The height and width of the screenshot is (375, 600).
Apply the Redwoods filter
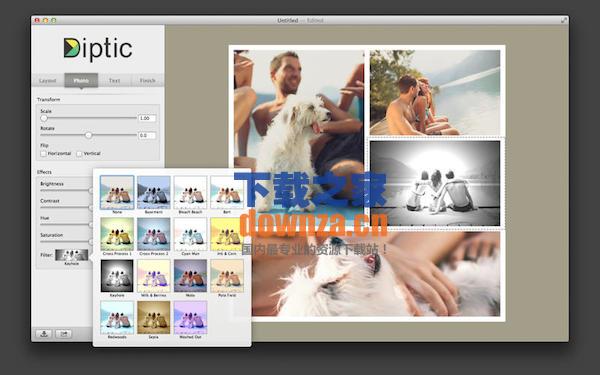click(x=117, y=318)
